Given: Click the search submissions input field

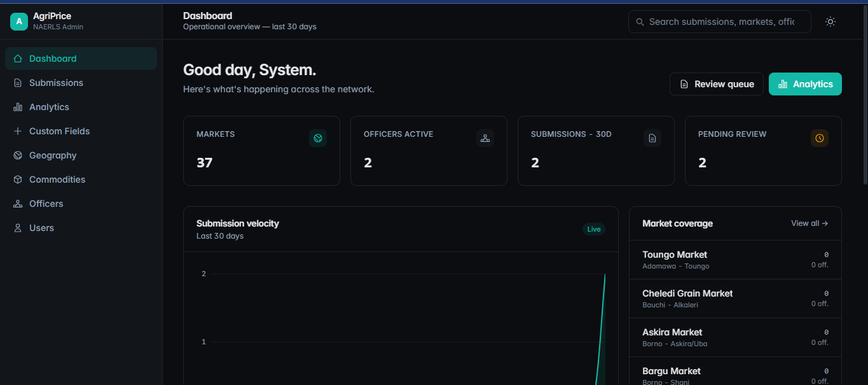Looking at the screenshot, I should tap(720, 22).
